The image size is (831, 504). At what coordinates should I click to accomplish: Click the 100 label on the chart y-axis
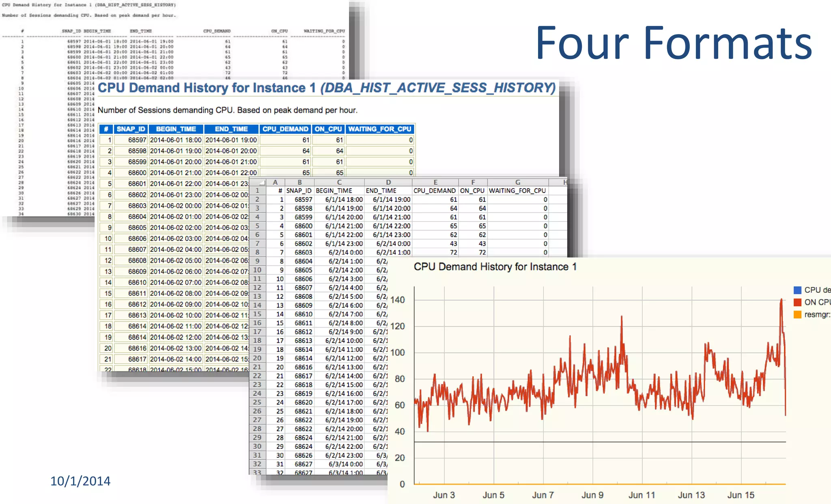398,353
